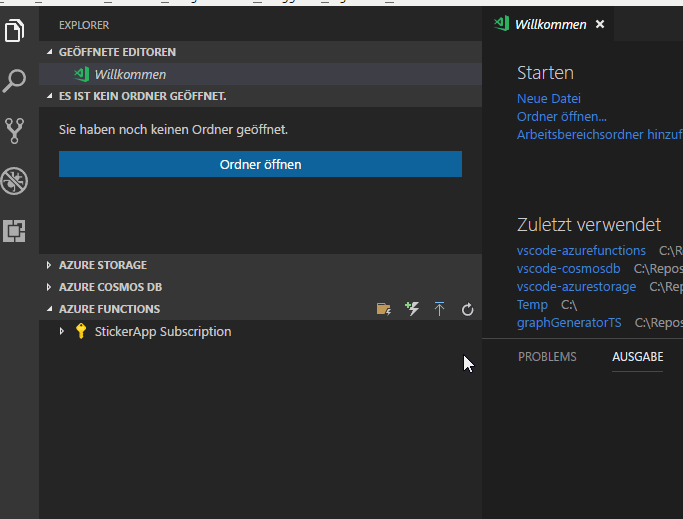683x519 pixels.
Task: Click the Zuletzt verwendet heading
Action: click(x=588, y=225)
